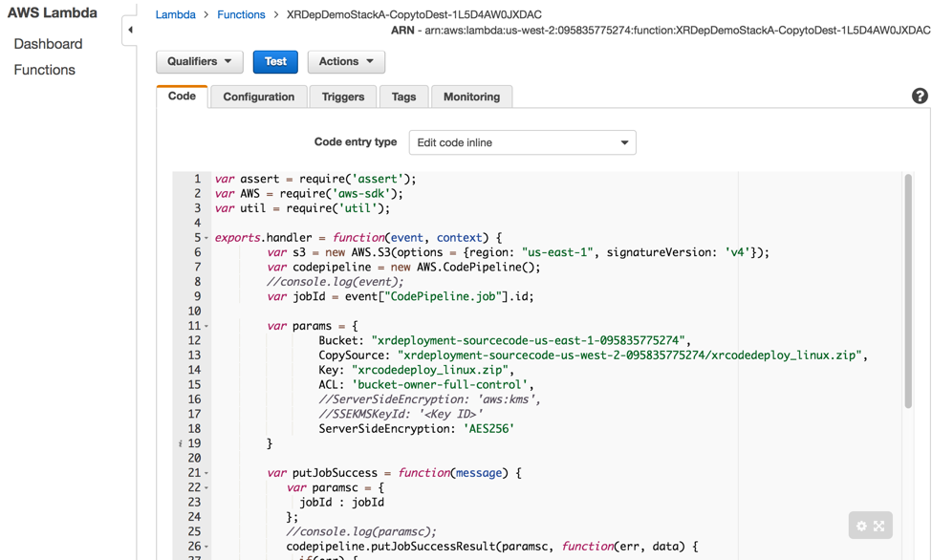This screenshot has height=560, width=932.
Task: Click 'bucket-owner-full-control' ACL value
Action: coord(440,384)
